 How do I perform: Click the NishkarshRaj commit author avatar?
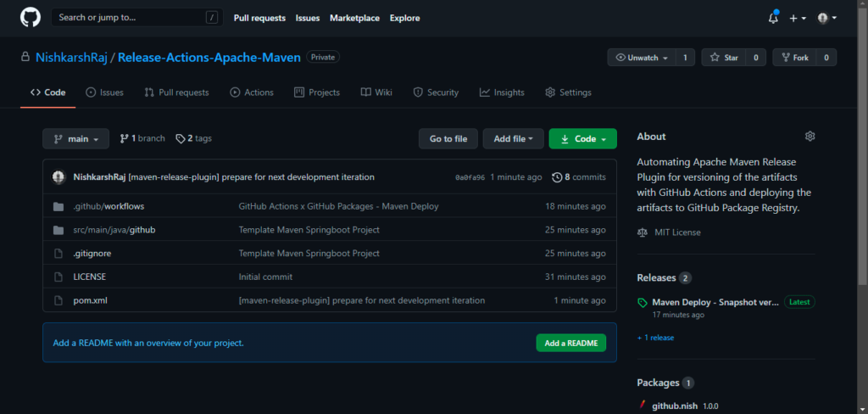click(x=58, y=177)
